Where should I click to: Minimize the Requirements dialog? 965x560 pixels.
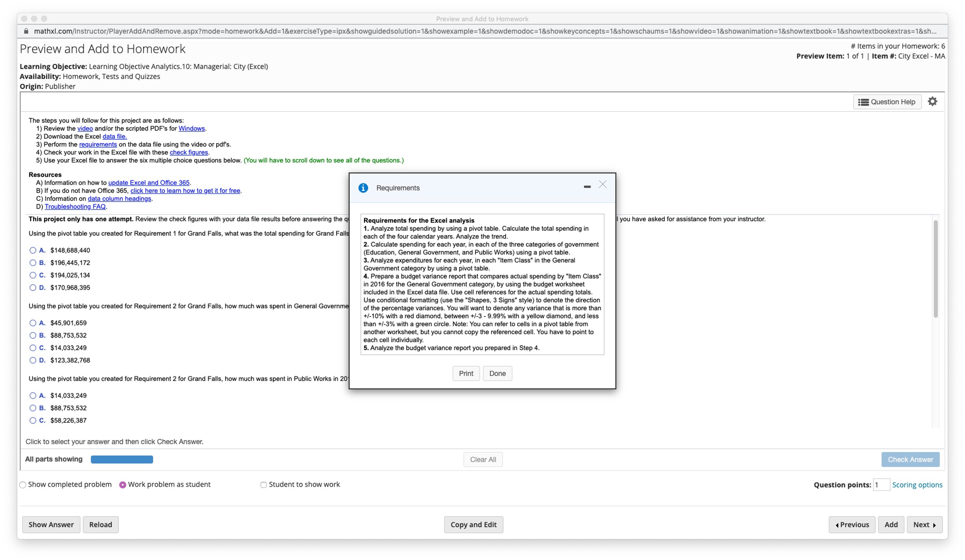pos(587,187)
